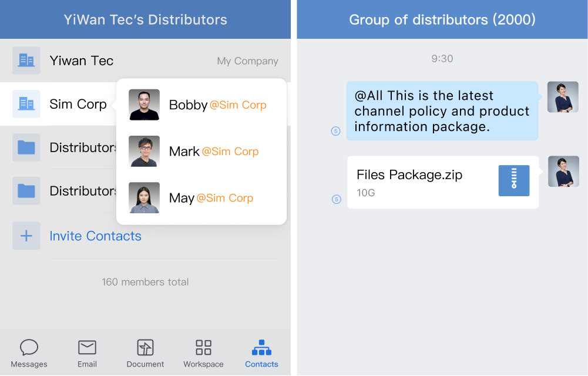Expand the Sim Corp list item
588x376 pixels.
[x=58, y=104]
